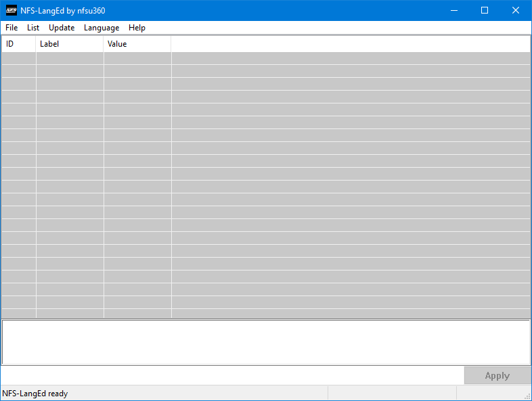Open the Help menu
This screenshot has width=532, height=401.
[137, 28]
